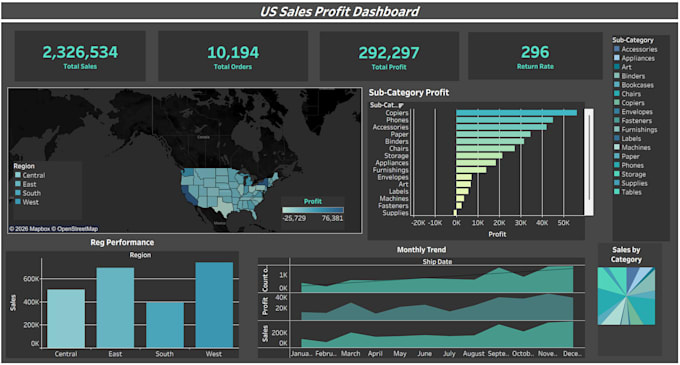Click the August label on month axis

474,354
